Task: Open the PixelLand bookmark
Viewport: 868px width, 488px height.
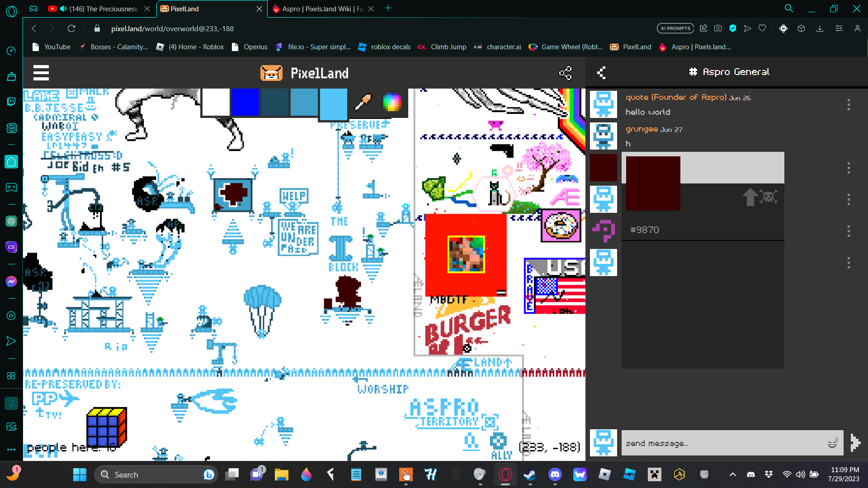Action: [x=631, y=47]
